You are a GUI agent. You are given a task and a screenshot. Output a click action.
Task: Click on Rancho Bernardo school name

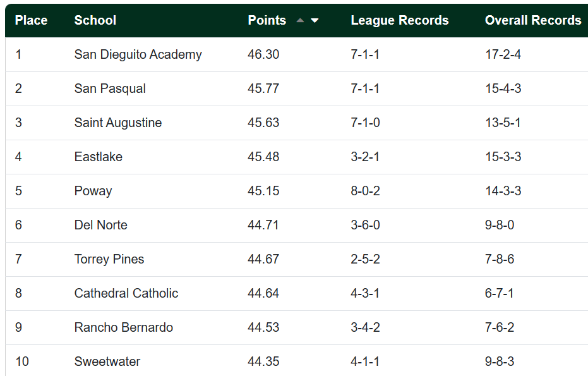click(124, 327)
